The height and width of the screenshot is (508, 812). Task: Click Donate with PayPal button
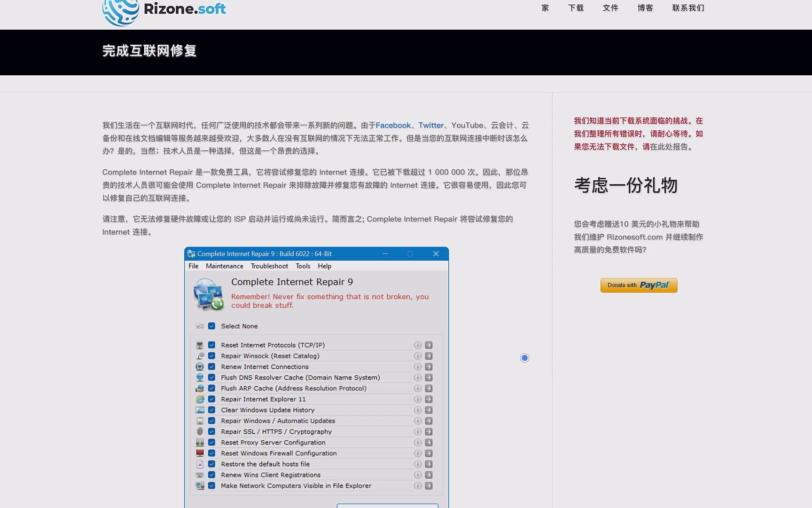pos(639,286)
